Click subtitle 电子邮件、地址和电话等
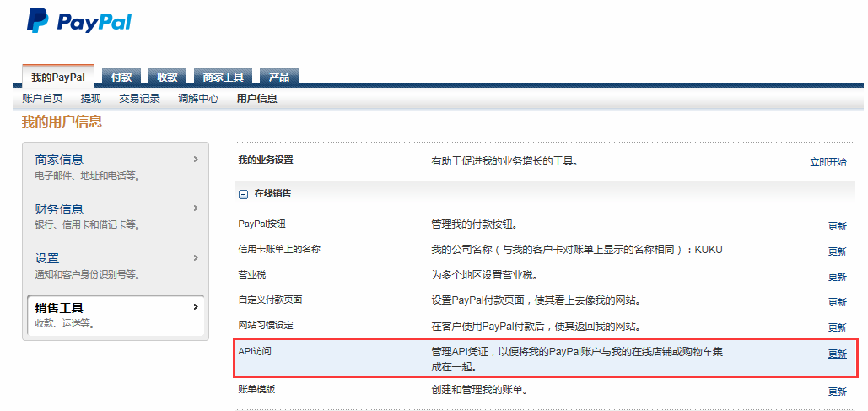 pyautogui.click(x=87, y=176)
